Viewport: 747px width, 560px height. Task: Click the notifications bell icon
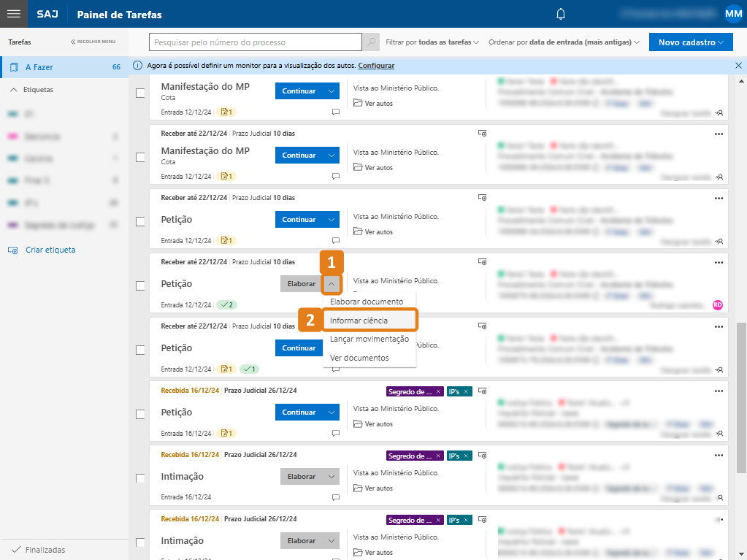pyautogui.click(x=561, y=14)
